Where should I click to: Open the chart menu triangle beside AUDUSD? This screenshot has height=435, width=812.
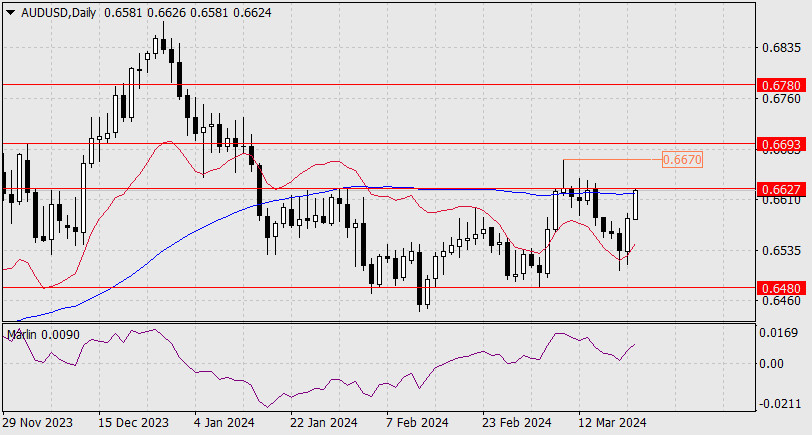pos(11,13)
